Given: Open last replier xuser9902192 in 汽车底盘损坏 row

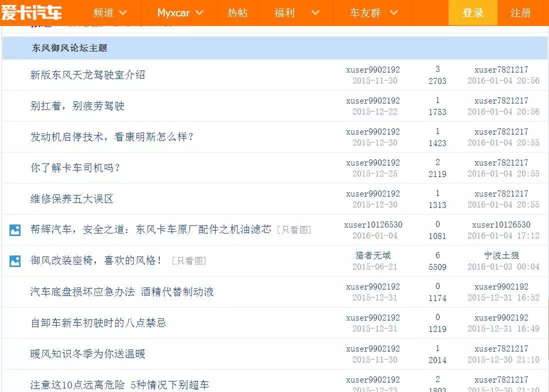Looking at the screenshot, I should point(501,286).
